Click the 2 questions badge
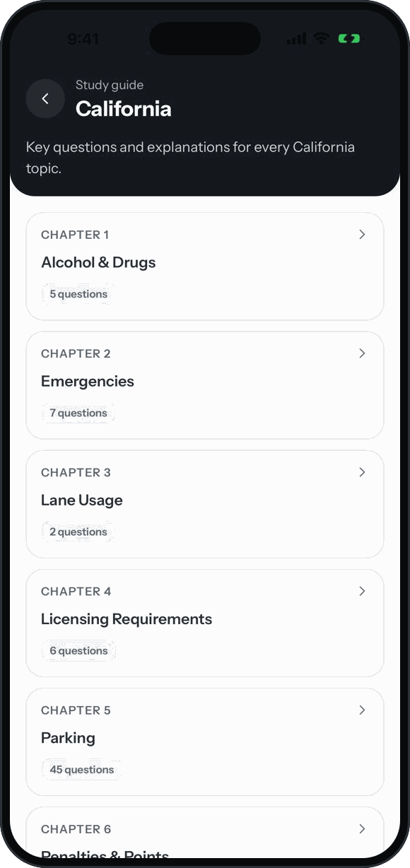 click(x=78, y=532)
